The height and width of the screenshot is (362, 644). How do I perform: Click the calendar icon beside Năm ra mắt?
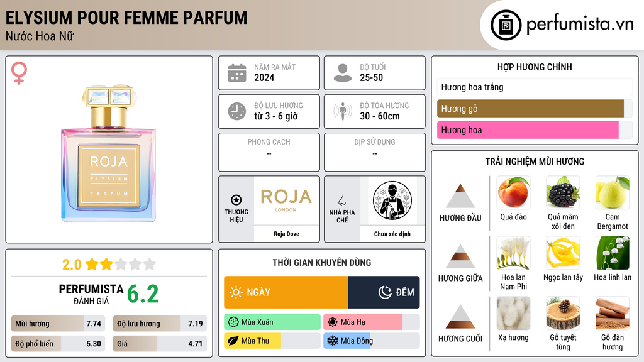pos(237,73)
